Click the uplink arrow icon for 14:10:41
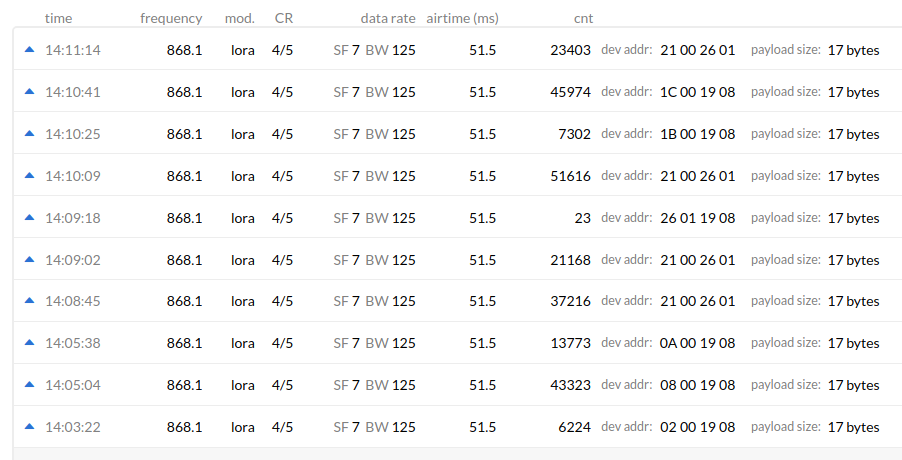902x460 pixels. [x=29, y=91]
